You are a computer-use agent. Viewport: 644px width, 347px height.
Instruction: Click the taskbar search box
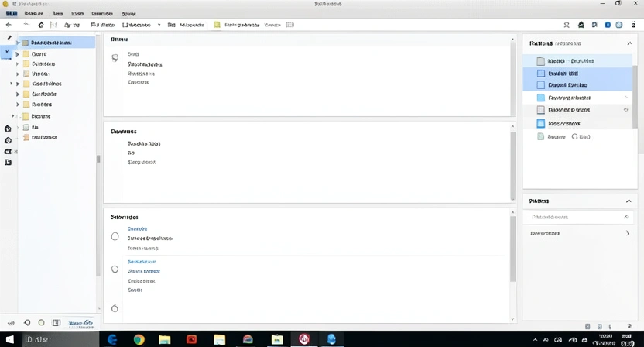pyautogui.click(x=61, y=339)
